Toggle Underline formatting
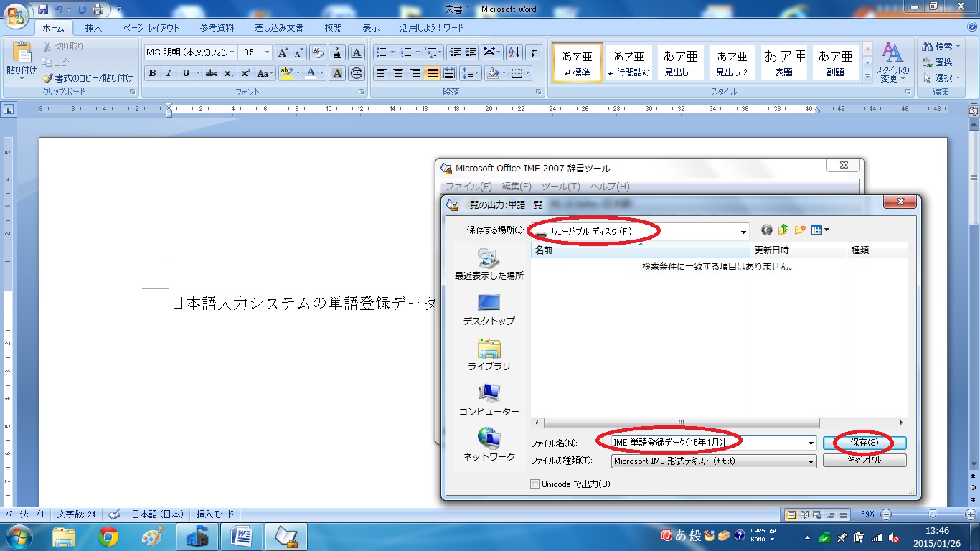The height and width of the screenshot is (551, 980). pyautogui.click(x=186, y=73)
